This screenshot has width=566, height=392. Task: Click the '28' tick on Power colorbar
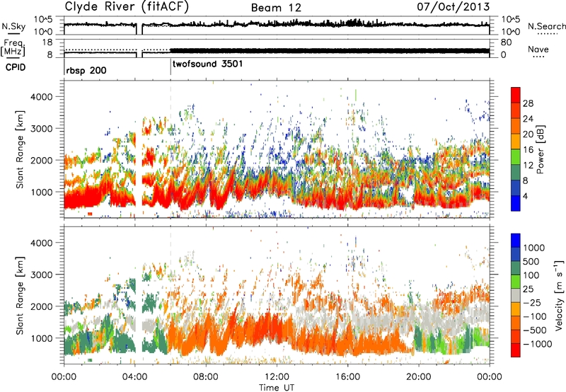pos(528,103)
